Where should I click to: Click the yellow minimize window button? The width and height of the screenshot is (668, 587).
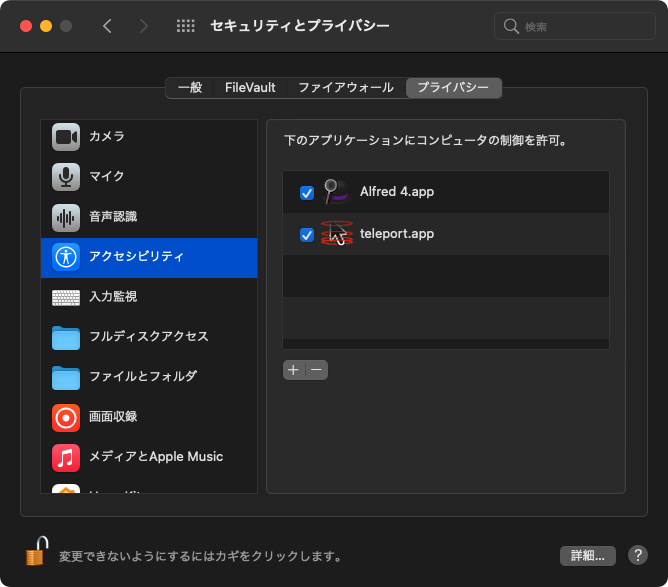point(46,26)
